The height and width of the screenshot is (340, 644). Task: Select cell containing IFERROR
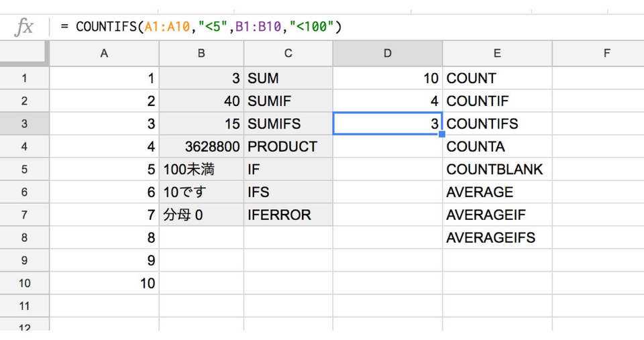pos(288,215)
